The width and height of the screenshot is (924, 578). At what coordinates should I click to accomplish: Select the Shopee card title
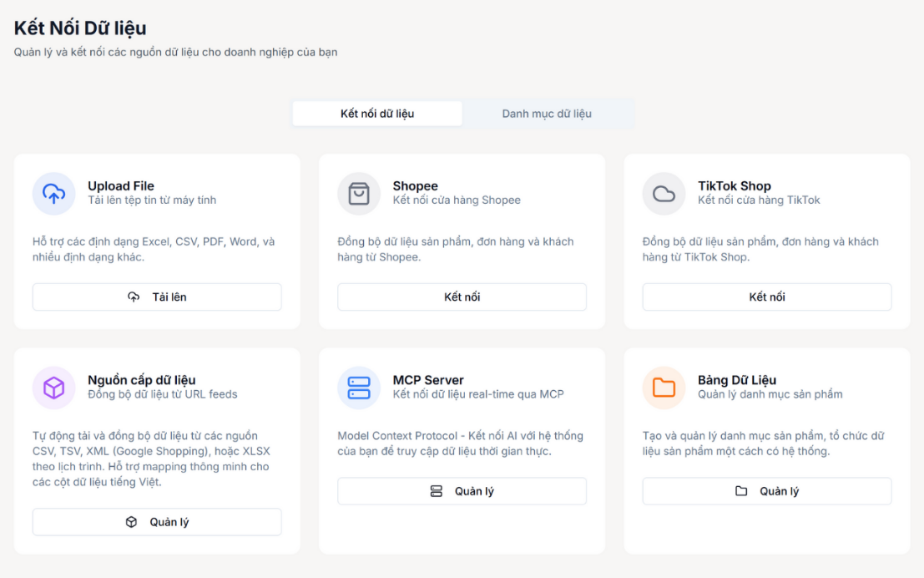pos(415,186)
